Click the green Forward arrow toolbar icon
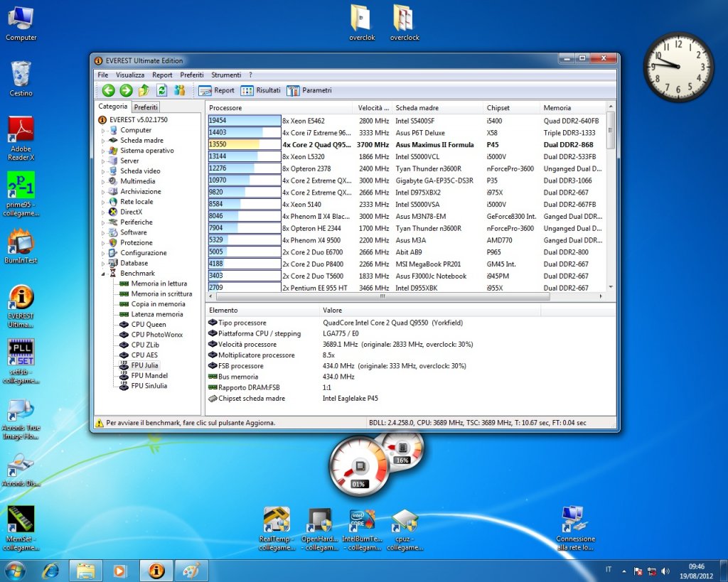Image resolution: width=728 pixels, height=582 pixels. coord(126,90)
